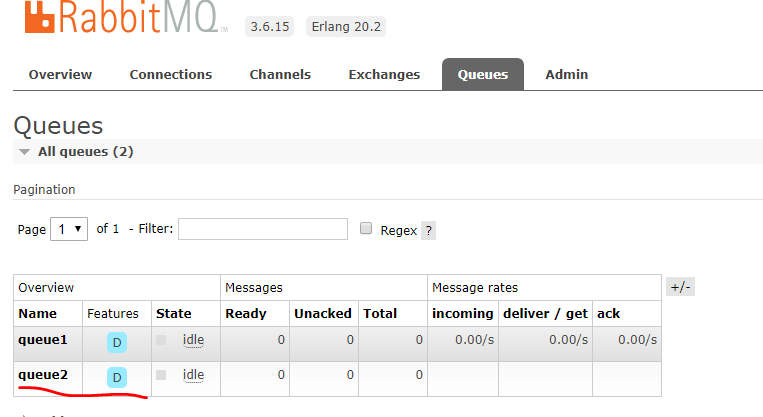This screenshot has width=763, height=417.
Task: Click the queue filter text field
Action: click(x=263, y=229)
